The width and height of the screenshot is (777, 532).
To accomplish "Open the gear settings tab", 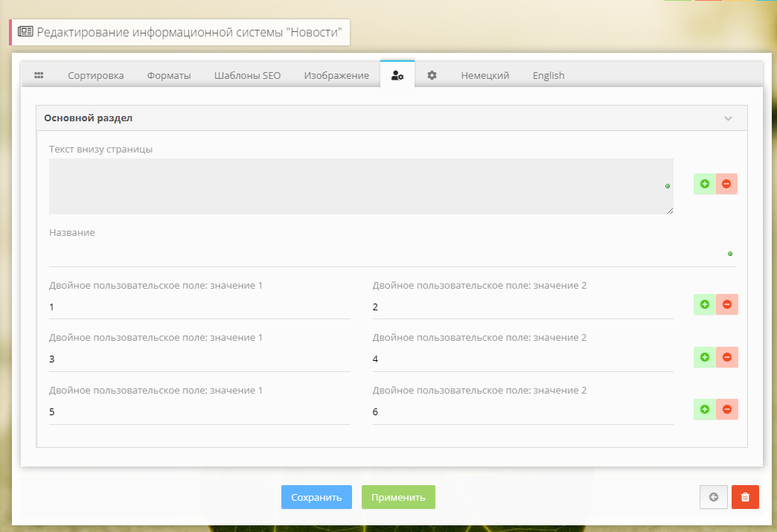I will [432, 75].
